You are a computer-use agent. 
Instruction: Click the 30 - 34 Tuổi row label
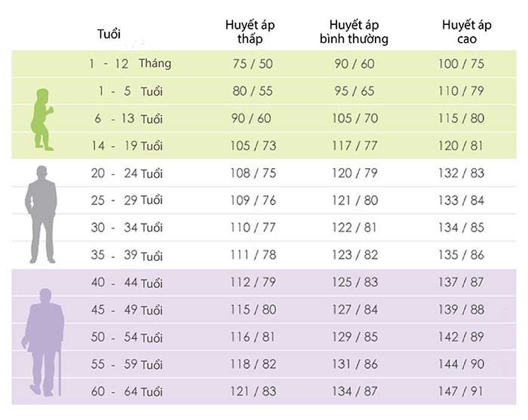(127, 228)
